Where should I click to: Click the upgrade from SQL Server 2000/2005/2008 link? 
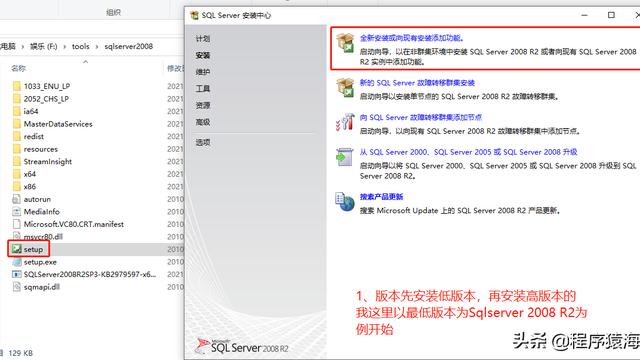tap(468, 152)
